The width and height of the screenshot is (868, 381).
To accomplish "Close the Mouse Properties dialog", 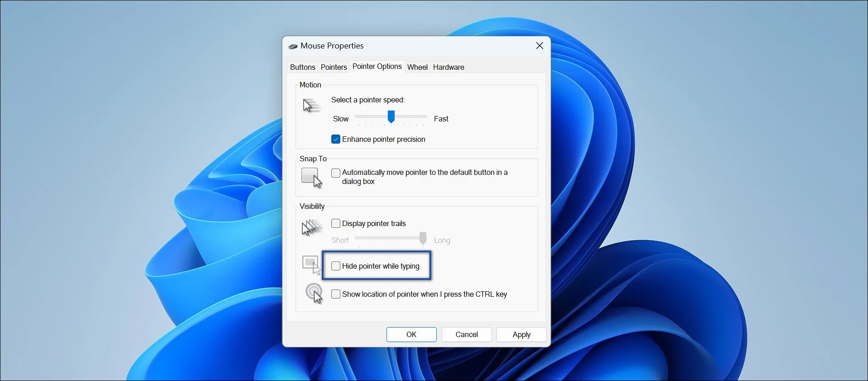I will click(x=539, y=46).
